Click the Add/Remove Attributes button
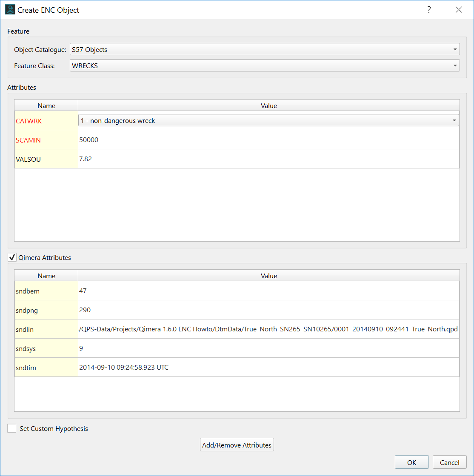Screen dimensions: 474x476 click(x=237, y=445)
